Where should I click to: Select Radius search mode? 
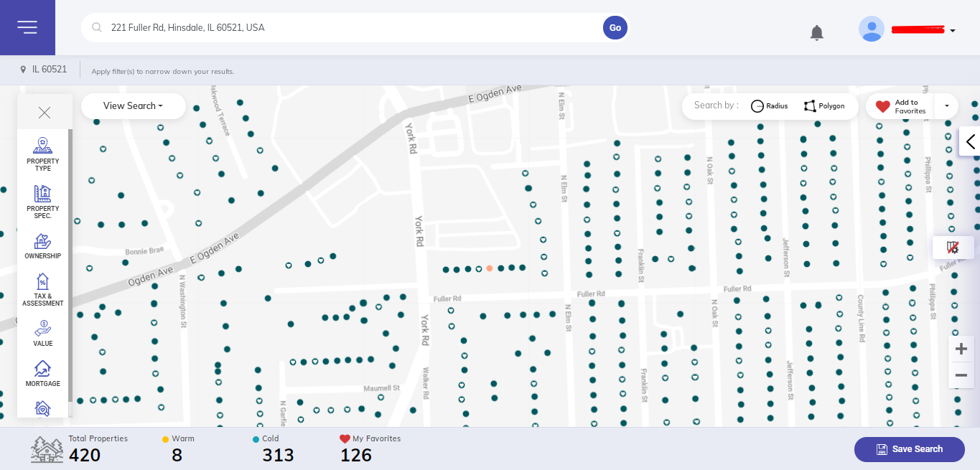[769, 106]
